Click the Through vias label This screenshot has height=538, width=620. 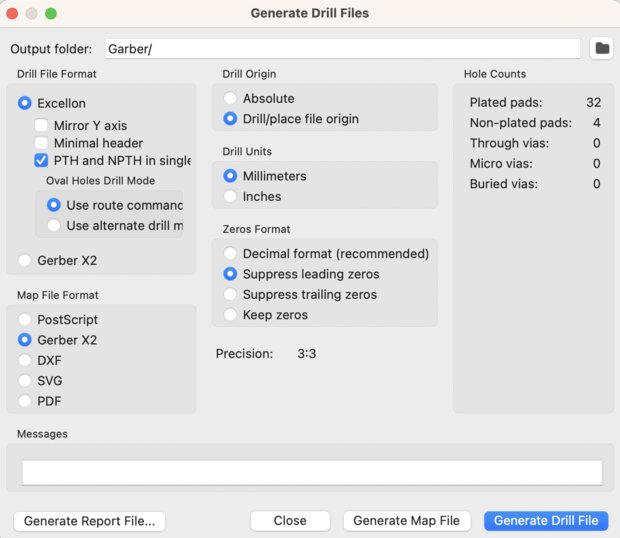click(x=509, y=143)
